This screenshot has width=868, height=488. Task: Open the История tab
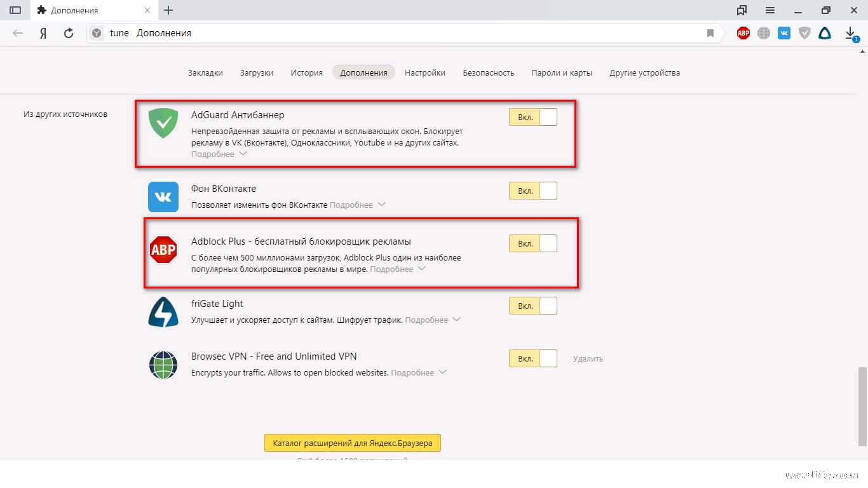coord(307,72)
